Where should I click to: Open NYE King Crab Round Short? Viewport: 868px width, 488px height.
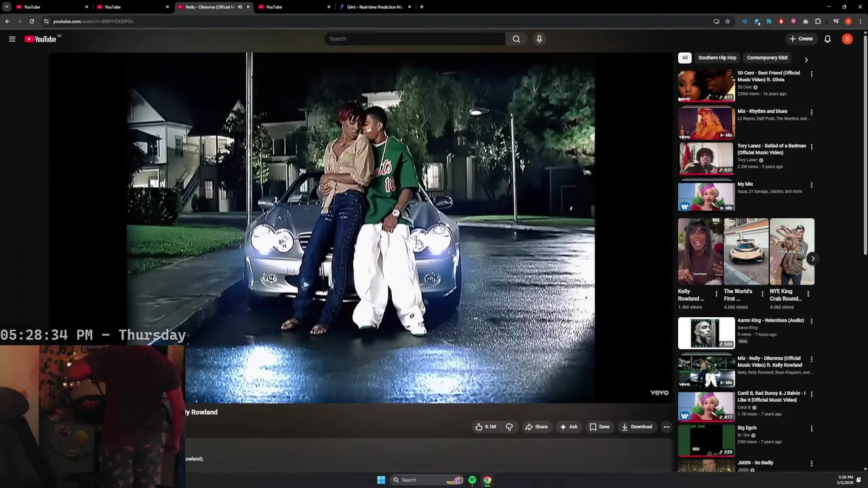point(792,251)
